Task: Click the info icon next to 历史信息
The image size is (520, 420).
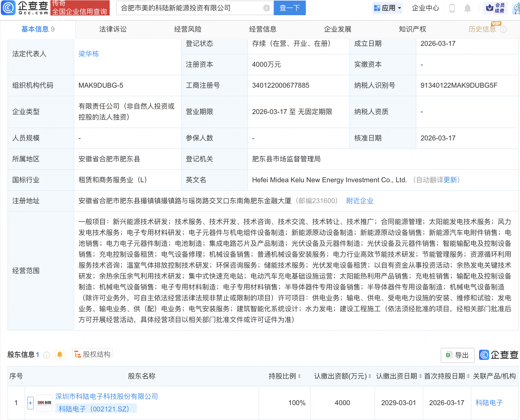Action: (503, 29)
